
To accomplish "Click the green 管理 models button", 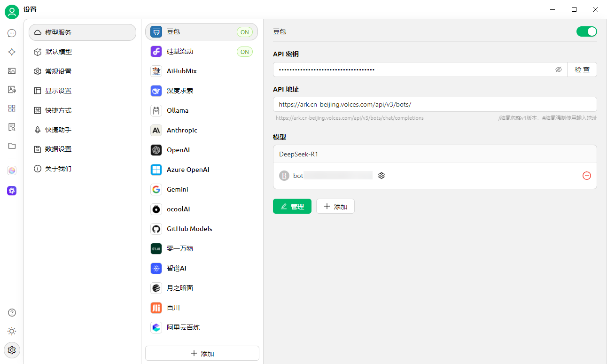I will point(292,206).
